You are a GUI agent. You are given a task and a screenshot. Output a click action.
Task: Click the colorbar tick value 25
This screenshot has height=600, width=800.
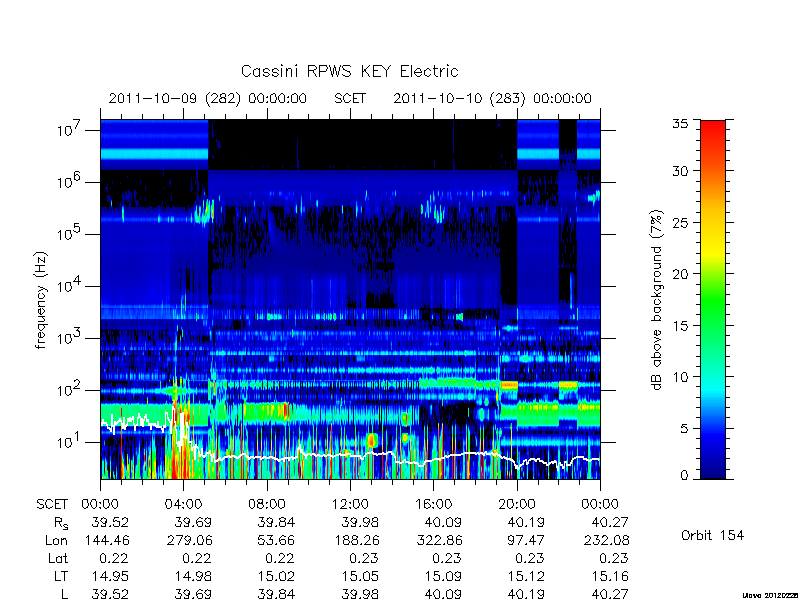[x=681, y=222]
